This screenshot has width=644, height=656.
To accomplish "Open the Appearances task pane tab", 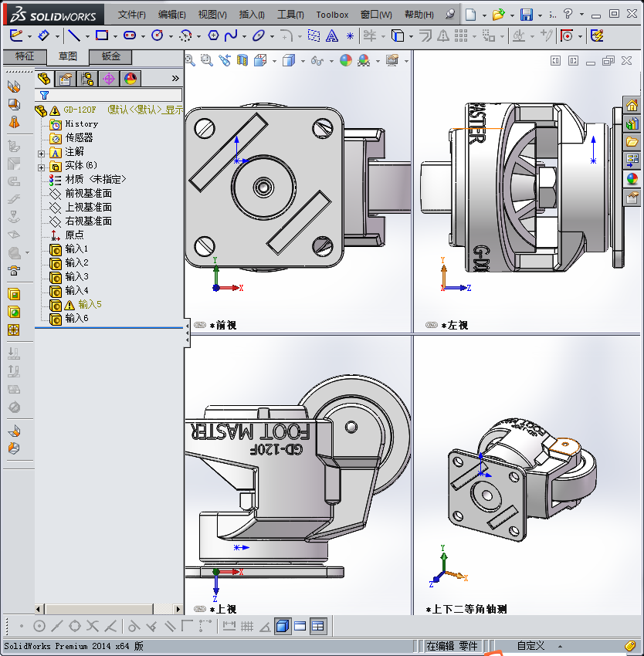I will click(632, 179).
